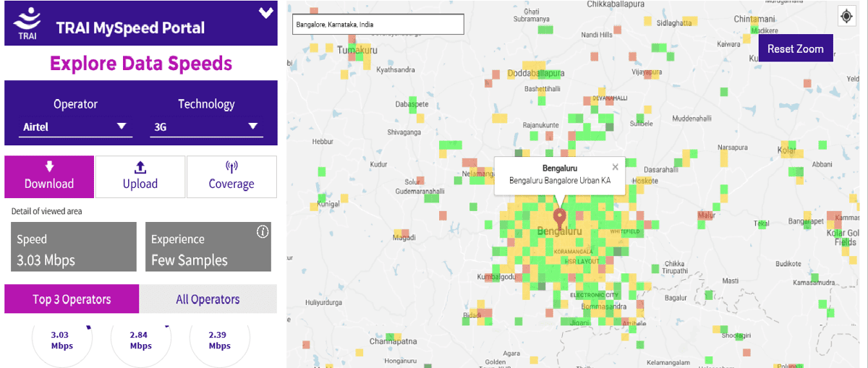
Task: Click the Hoskote label on the map
Action: click(x=645, y=180)
